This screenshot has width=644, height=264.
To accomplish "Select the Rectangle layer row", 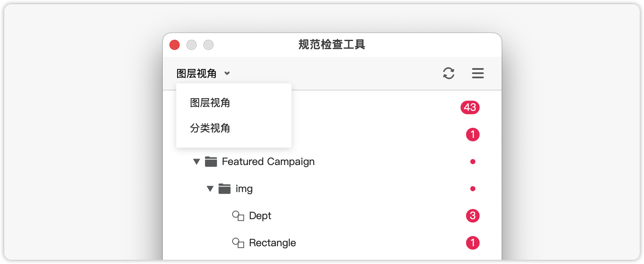I will pos(332,243).
